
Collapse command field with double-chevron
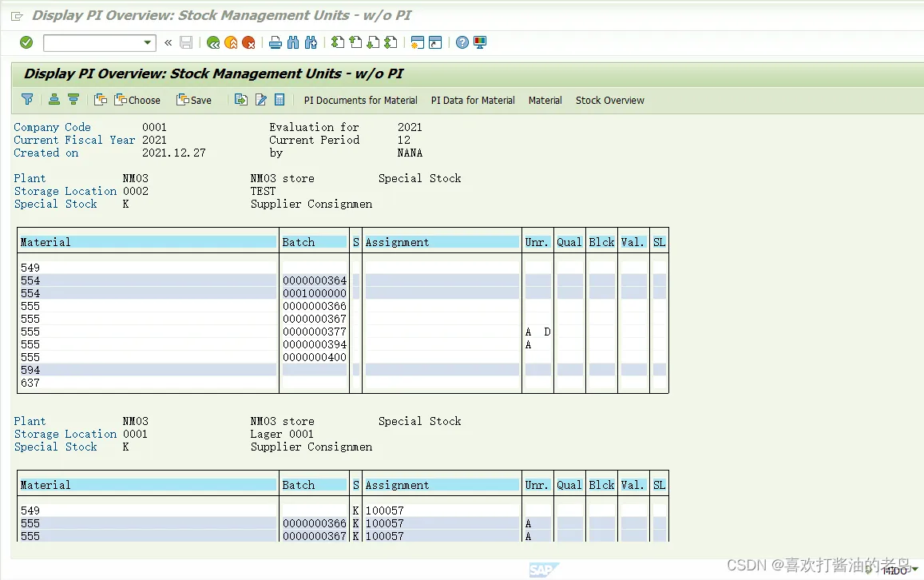pyautogui.click(x=168, y=42)
